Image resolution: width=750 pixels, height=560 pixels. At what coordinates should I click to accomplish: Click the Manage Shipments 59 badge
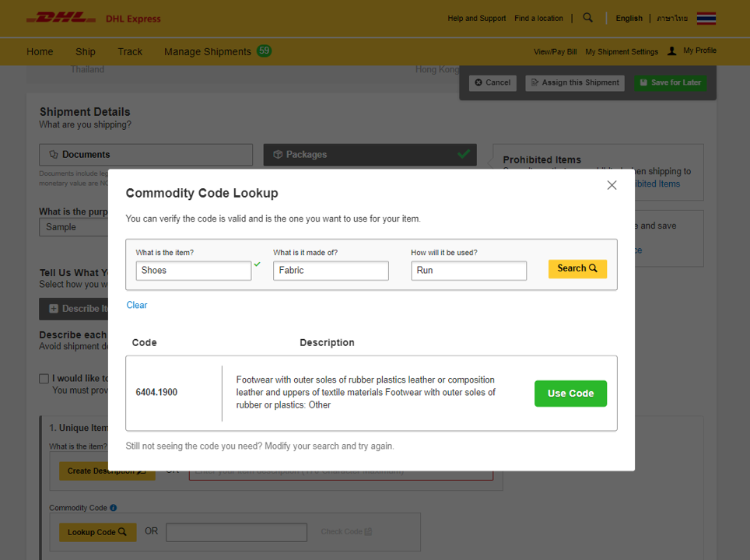[264, 51]
